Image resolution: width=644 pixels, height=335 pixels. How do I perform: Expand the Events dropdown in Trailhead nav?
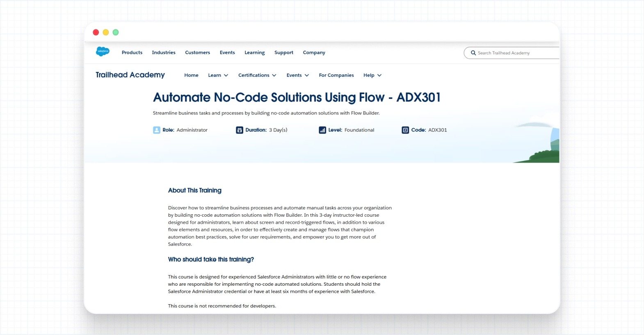[298, 76]
